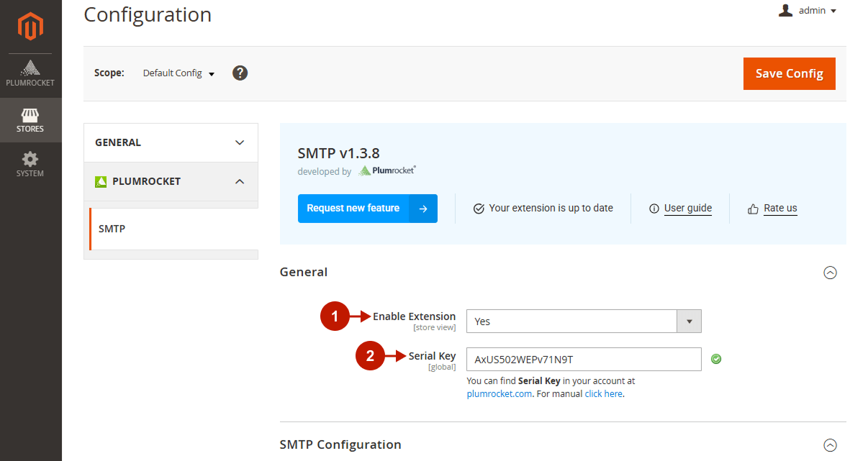Click the 'Scope:' label text
Viewport: 868px width, 461px height.
click(109, 73)
